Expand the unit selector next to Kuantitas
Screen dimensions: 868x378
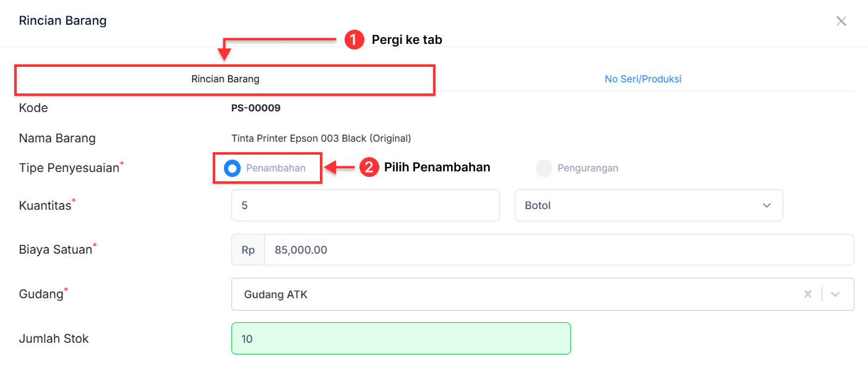[649, 205]
